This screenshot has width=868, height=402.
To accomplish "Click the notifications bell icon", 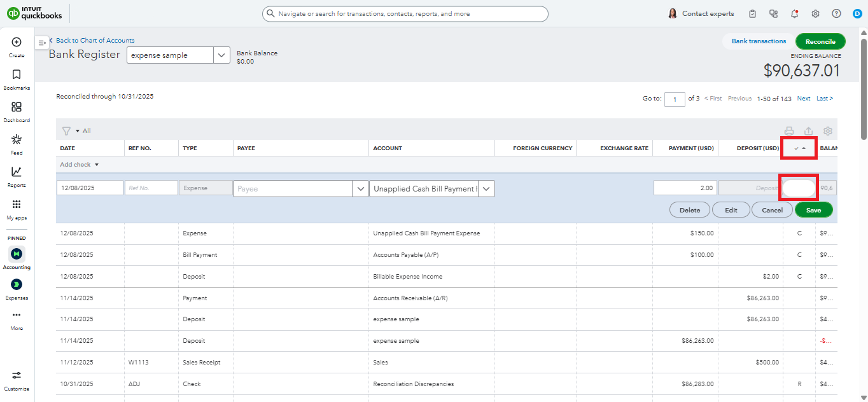I will pos(794,14).
